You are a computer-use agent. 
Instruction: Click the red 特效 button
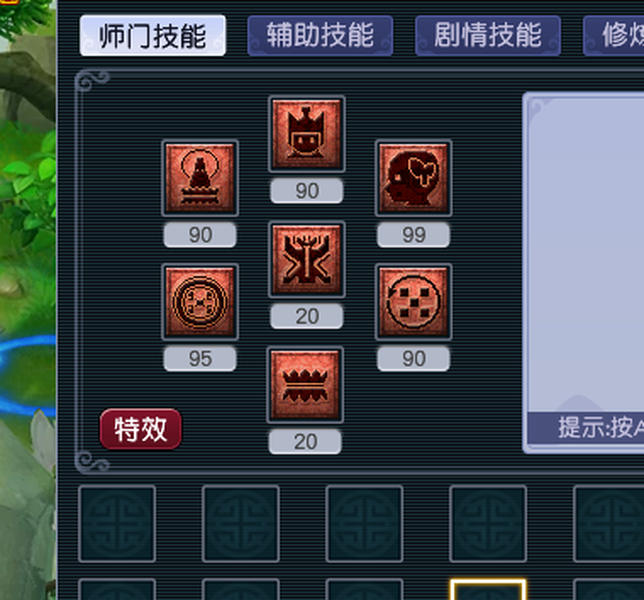coord(140,429)
